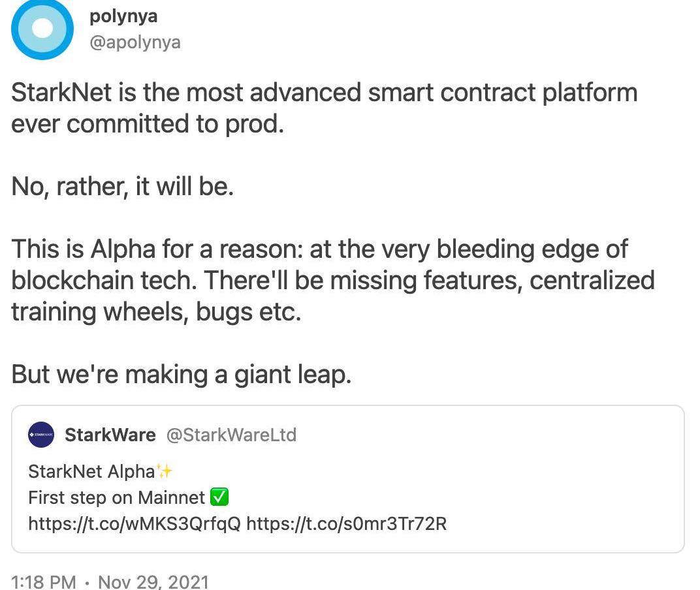Open the StarkWare display name in quote

[x=110, y=435]
